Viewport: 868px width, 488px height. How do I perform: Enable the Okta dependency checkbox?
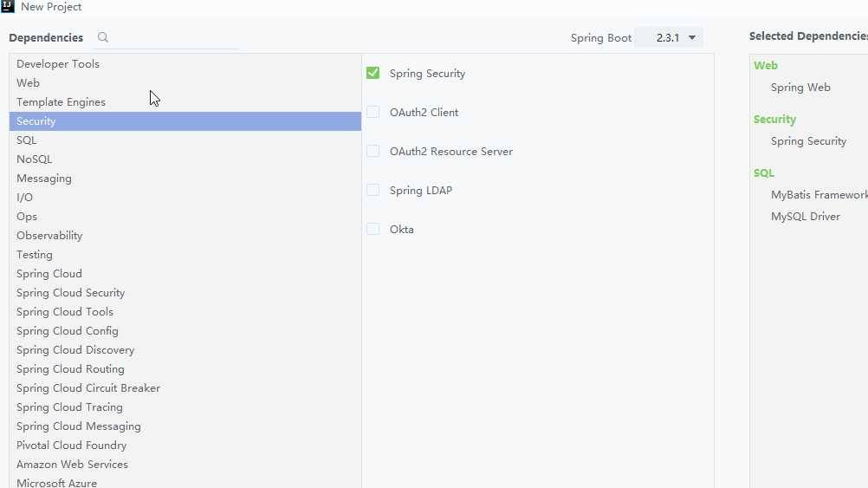click(373, 229)
